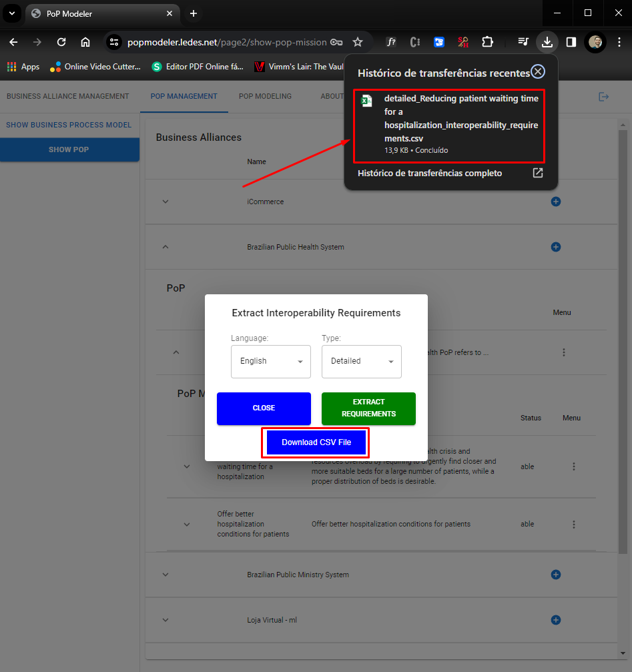
Task: Open the Chrome three-dot menu
Action: pos(619,42)
